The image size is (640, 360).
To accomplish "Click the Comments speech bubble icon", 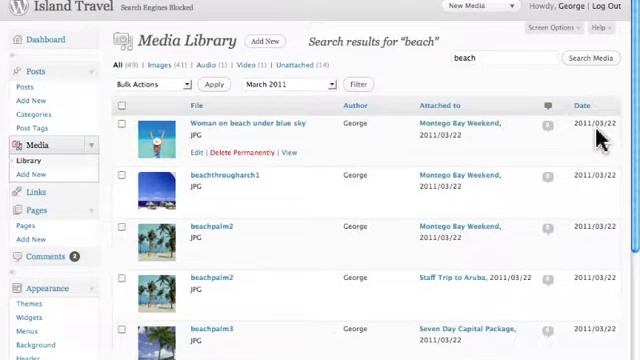I will tap(17, 256).
